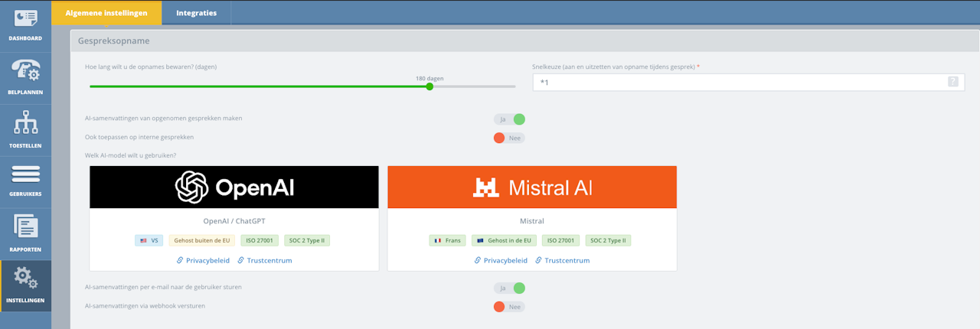
Task: Open Rapporten document icon
Action: click(x=25, y=227)
